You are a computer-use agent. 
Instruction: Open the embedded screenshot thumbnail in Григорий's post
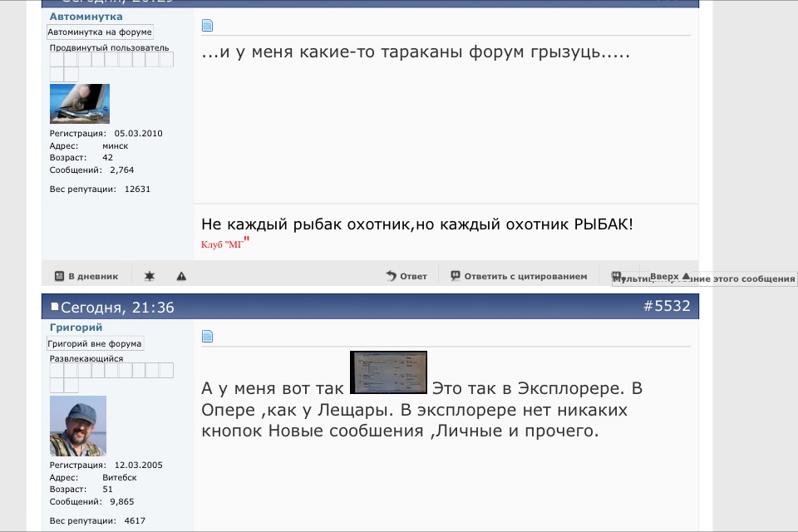tap(388, 372)
